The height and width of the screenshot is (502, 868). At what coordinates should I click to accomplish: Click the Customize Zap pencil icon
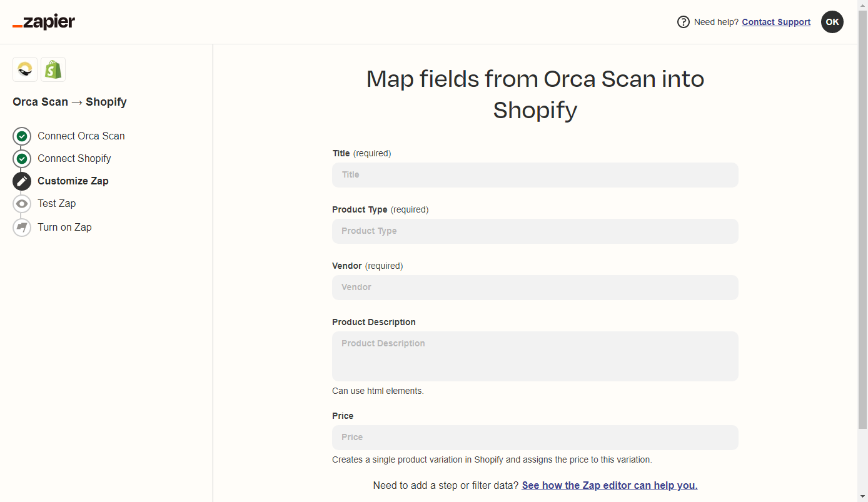pos(22,181)
